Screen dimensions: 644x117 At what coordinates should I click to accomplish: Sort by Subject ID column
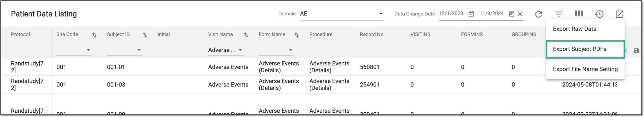[145, 35]
